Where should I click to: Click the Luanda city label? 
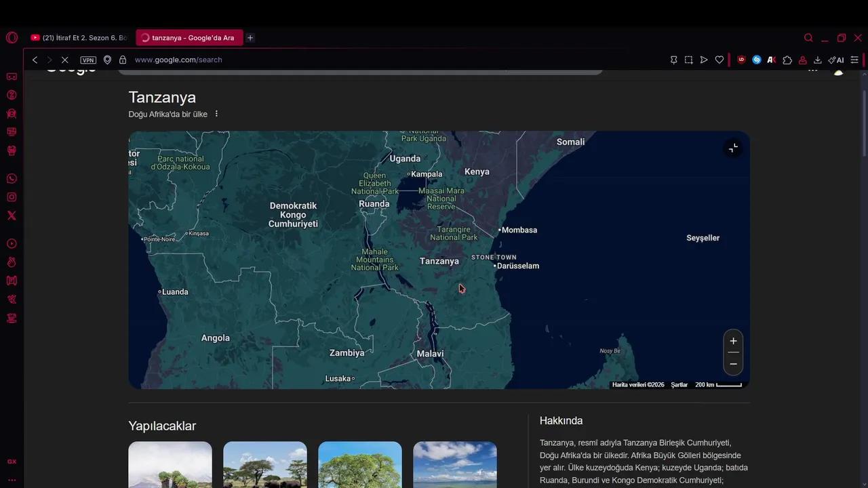tap(174, 292)
